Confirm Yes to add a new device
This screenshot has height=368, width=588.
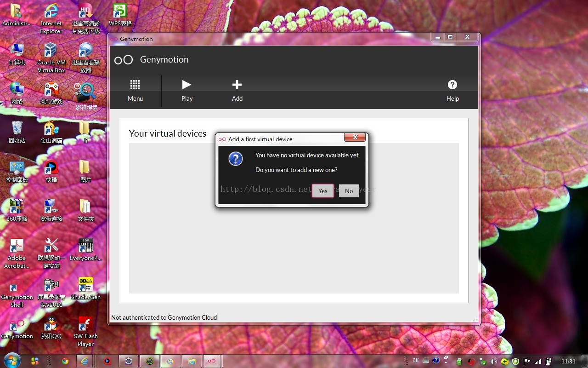point(323,191)
